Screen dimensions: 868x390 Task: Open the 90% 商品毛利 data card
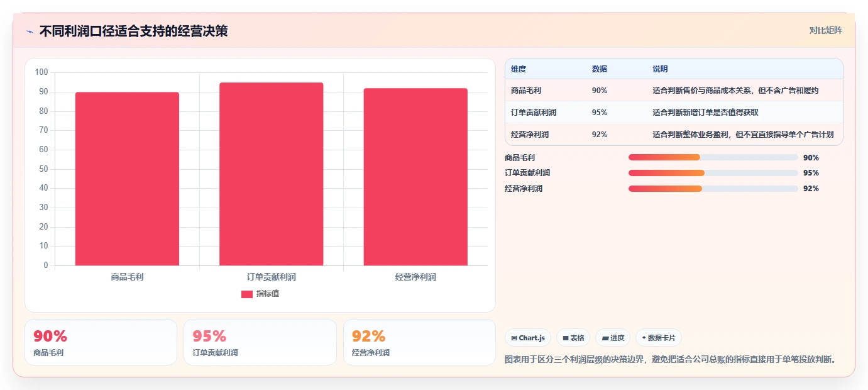click(x=101, y=342)
